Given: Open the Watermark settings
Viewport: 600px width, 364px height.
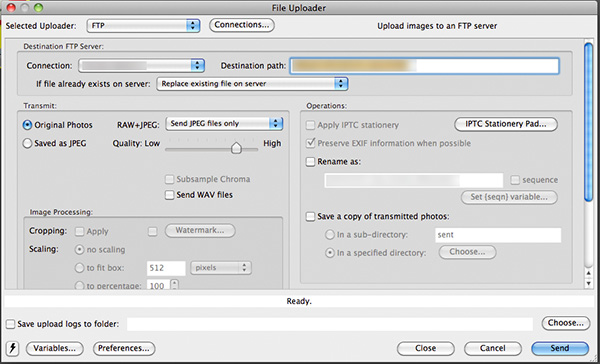Looking at the screenshot, I should tap(200, 230).
